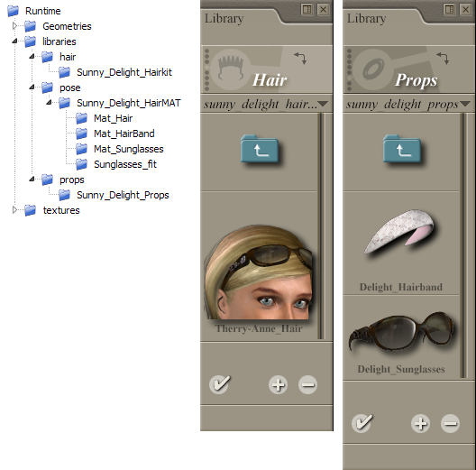The image size is (476, 470).
Task: Click the Mat_Sunglasses folder icon
Action: click(81, 149)
